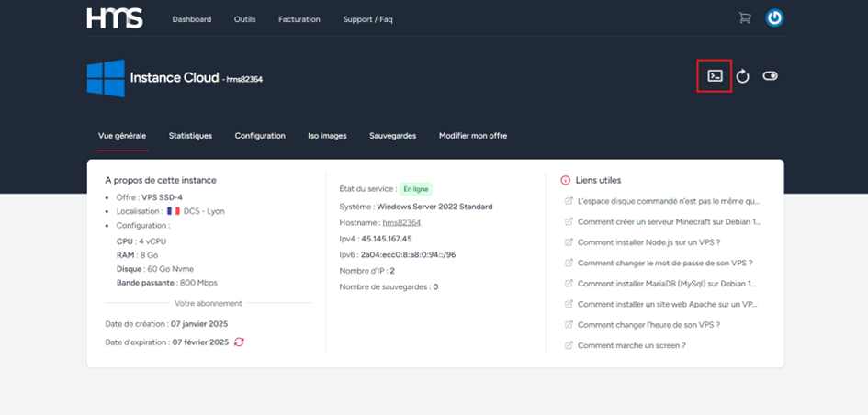The height and width of the screenshot is (415, 868).
Task: Open the Facturation menu
Action: pyautogui.click(x=299, y=19)
